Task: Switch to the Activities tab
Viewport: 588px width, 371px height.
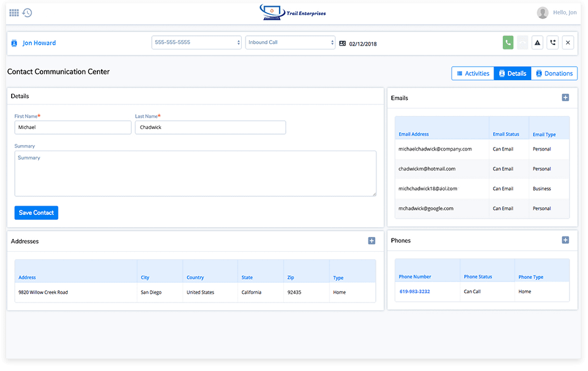Action: click(x=473, y=73)
